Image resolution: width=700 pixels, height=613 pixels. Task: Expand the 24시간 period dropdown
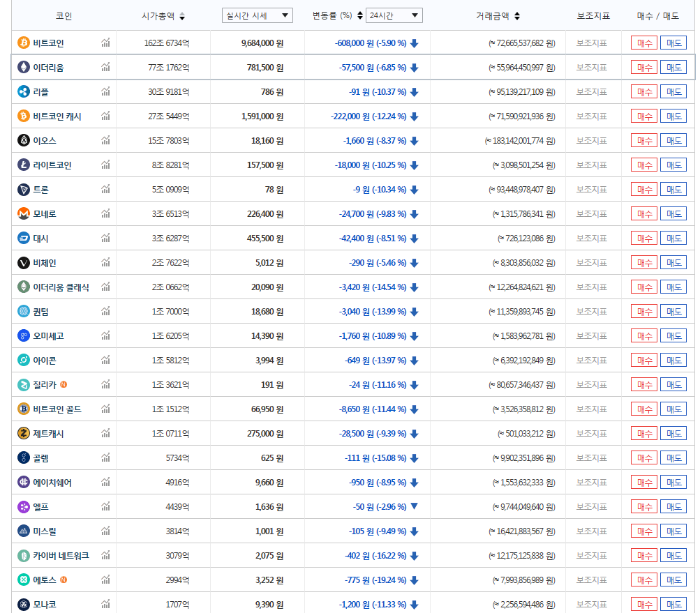(x=394, y=15)
